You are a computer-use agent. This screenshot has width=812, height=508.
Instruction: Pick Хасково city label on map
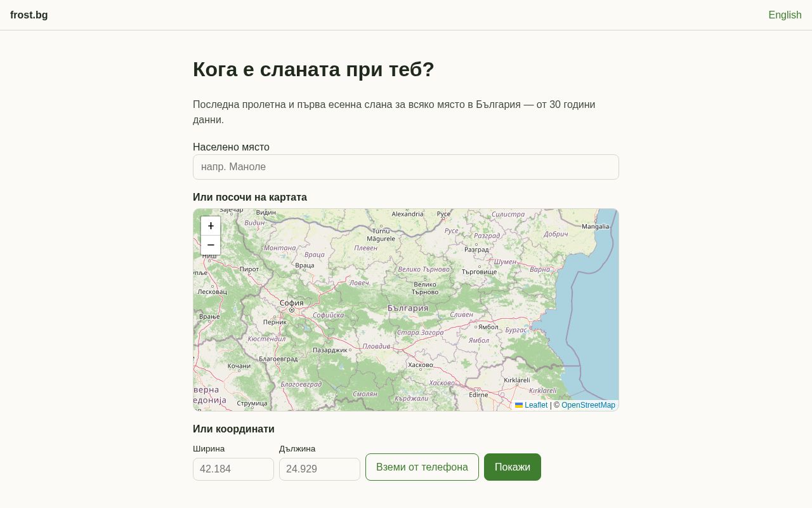[x=421, y=365]
